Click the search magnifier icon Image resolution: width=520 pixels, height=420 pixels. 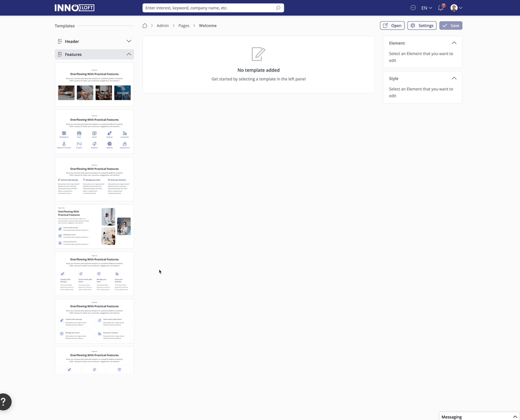point(278,8)
